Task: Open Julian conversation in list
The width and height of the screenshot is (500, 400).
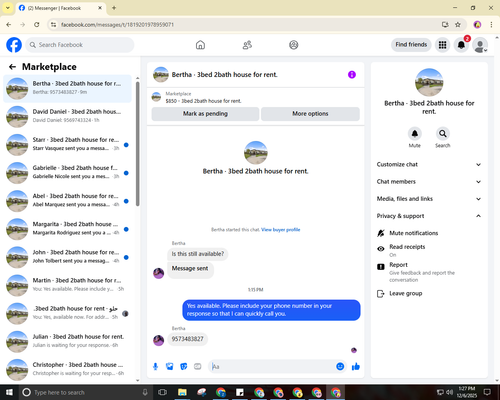Action: coord(68,342)
